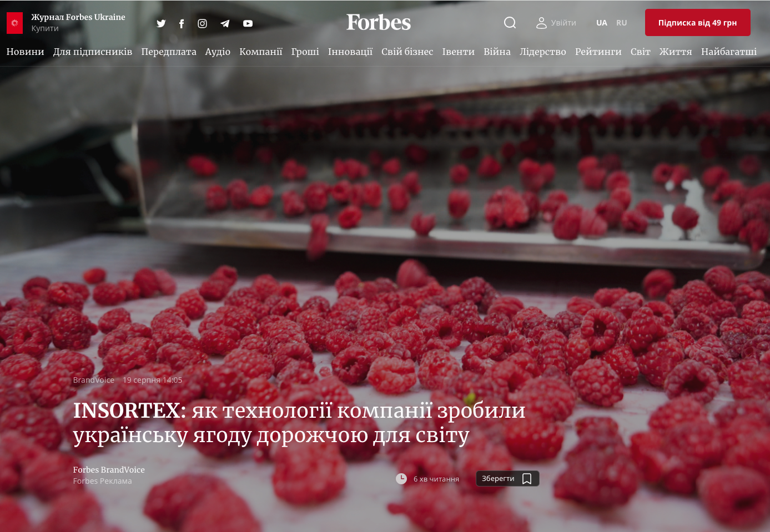Open the BrandVoice category label
Viewport: 770px width, 532px height.
coord(94,380)
